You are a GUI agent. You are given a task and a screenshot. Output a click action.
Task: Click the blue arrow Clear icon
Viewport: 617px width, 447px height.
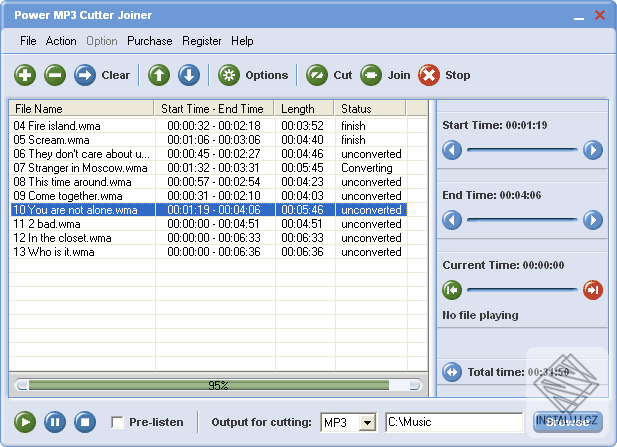pyautogui.click(x=85, y=75)
